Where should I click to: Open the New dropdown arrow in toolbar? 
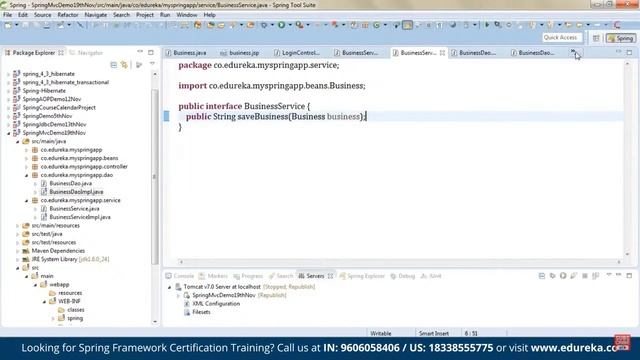[x=16, y=25]
